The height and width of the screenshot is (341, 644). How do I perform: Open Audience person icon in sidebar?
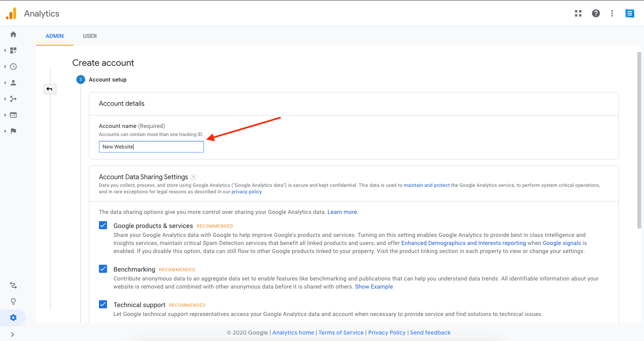(x=13, y=83)
